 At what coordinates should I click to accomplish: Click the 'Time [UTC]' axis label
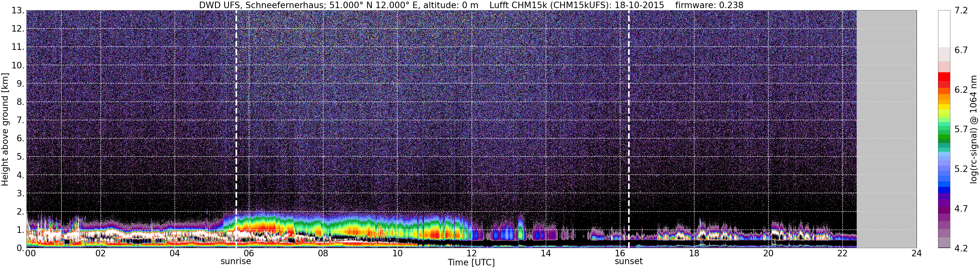tap(471, 262)
